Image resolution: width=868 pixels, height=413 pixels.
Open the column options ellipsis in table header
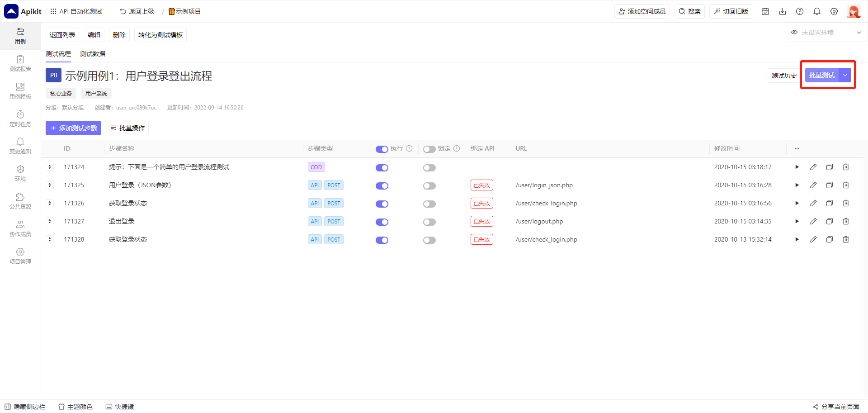(797, 148)
